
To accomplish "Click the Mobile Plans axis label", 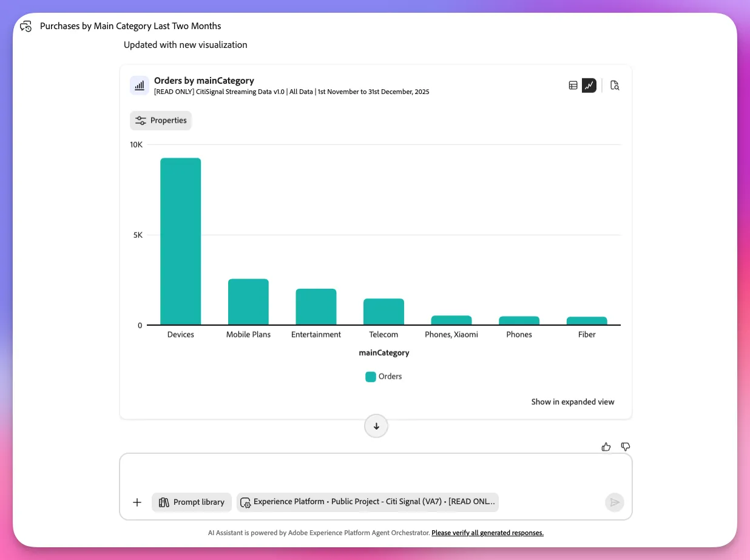I will (248, 334).
